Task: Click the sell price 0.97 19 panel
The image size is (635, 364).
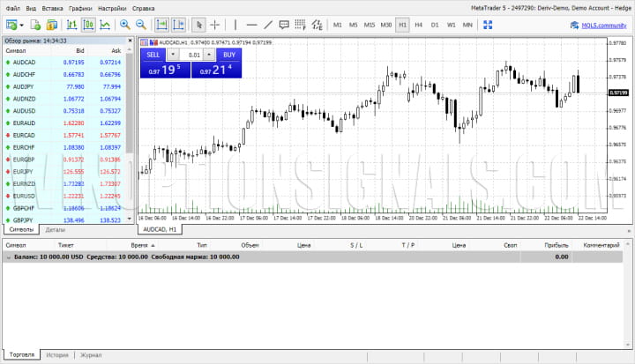Action: click(x=165, y=70)
